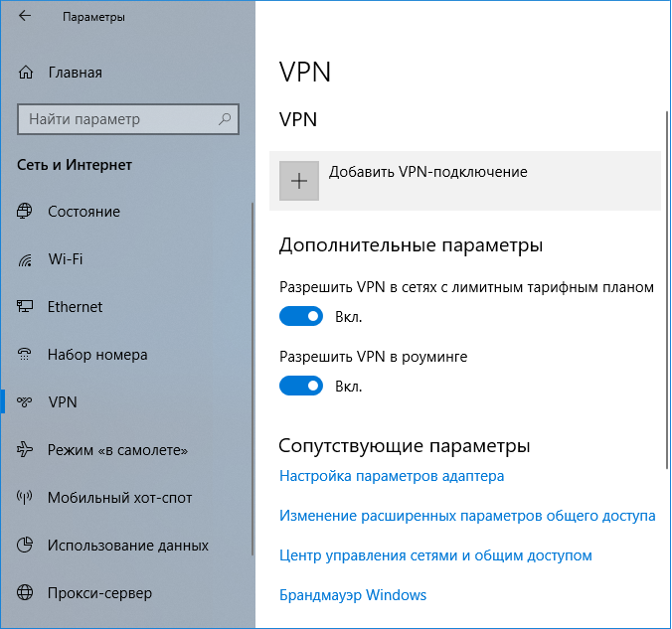Click the plus icon to add VPN
Viewport: 672px width, 629px height.
299,181
